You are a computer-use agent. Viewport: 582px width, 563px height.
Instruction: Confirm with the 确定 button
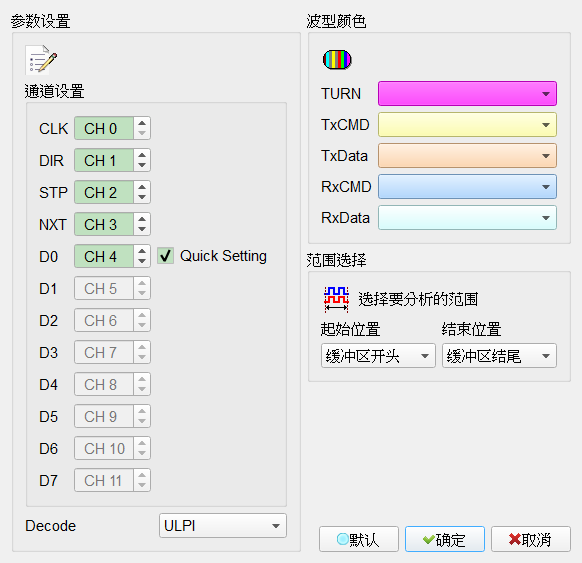point(445,539)
